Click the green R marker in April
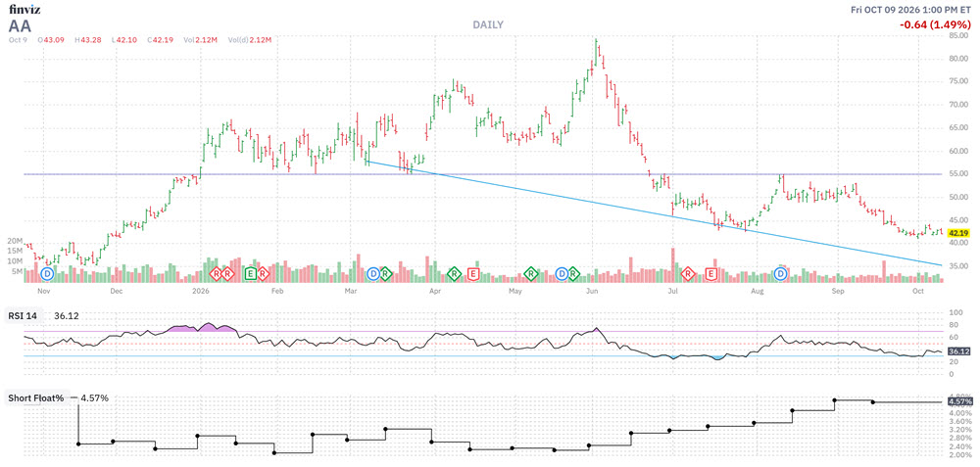 click(x=455, y=273)
